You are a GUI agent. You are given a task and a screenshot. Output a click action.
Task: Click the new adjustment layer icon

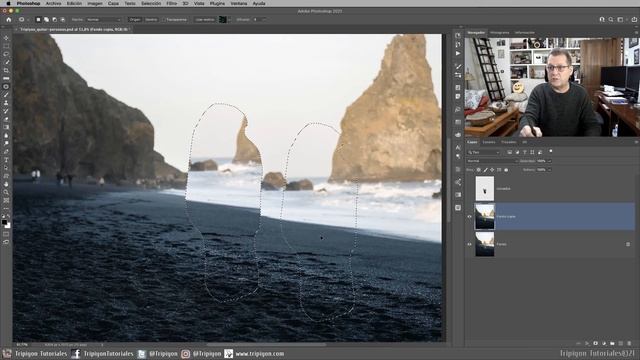pos(604,344)
